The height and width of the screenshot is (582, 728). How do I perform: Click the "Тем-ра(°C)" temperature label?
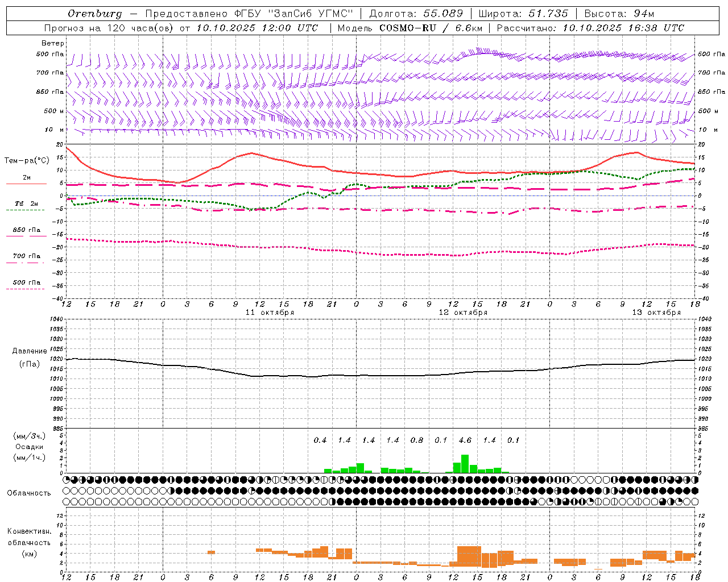27,161
